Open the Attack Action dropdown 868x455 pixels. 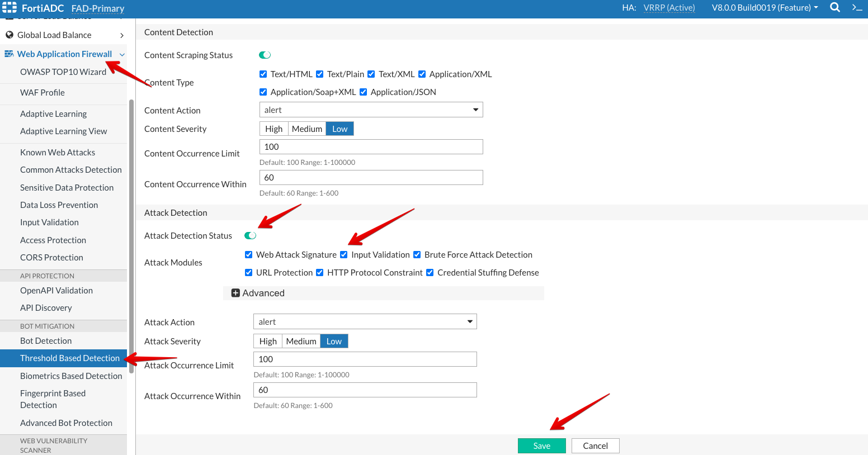pyautogui.click(x=365, y=321)
